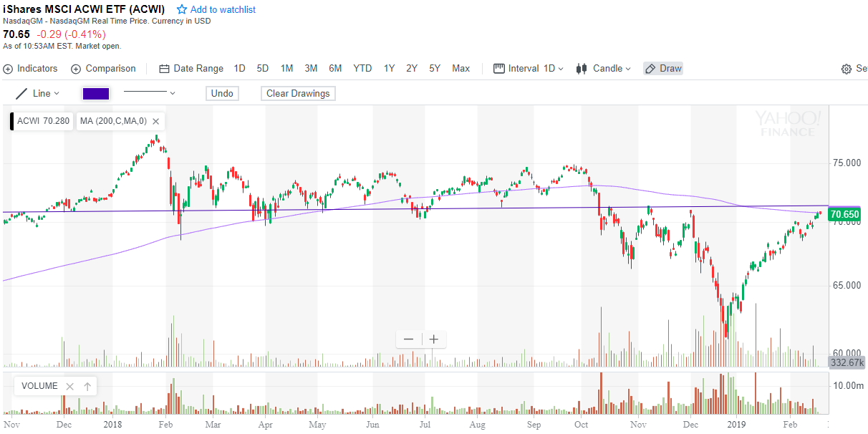The height and width of the screenshot is (434, 868).
Task: Open the Indicators plus icon
Action: [8, 69]
